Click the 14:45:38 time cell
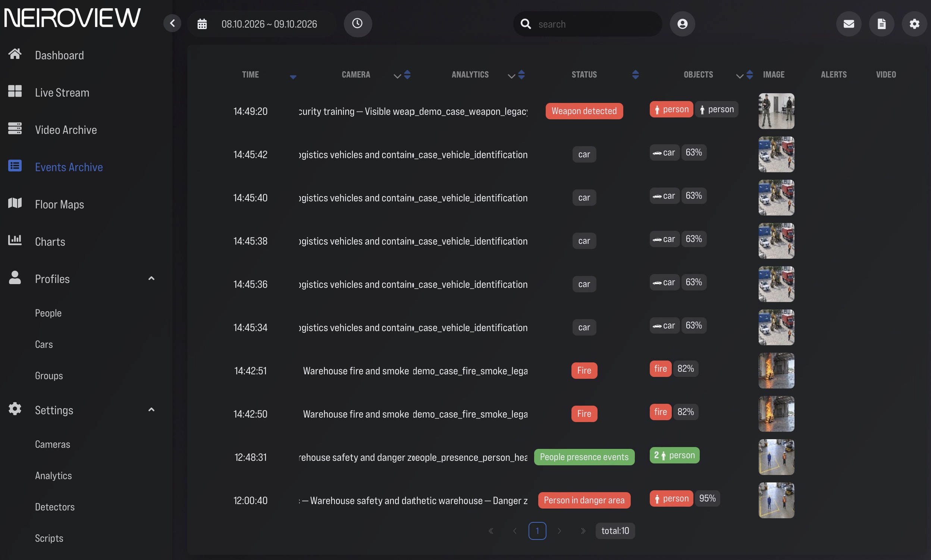931x560 pixels. tap(250, 241)
